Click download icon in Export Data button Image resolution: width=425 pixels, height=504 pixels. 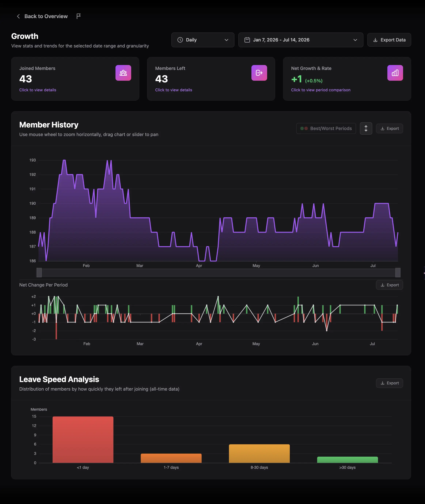(x=375, y=40)
